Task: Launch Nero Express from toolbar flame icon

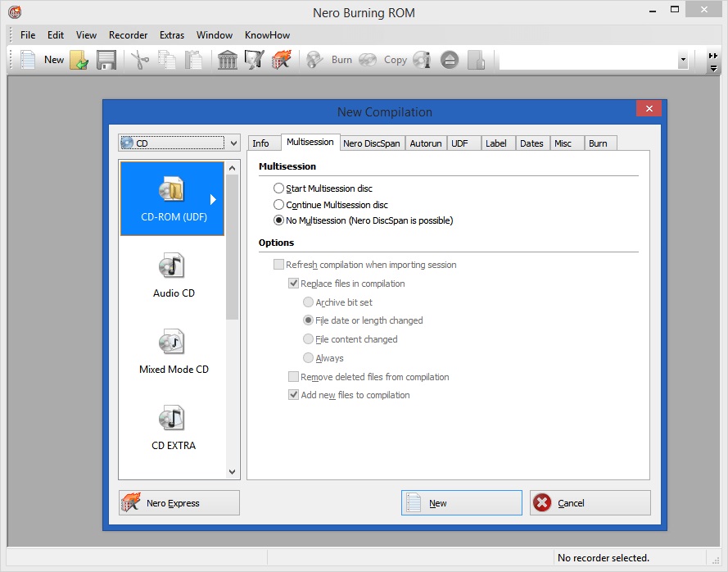Action: [x=282, y=60]
